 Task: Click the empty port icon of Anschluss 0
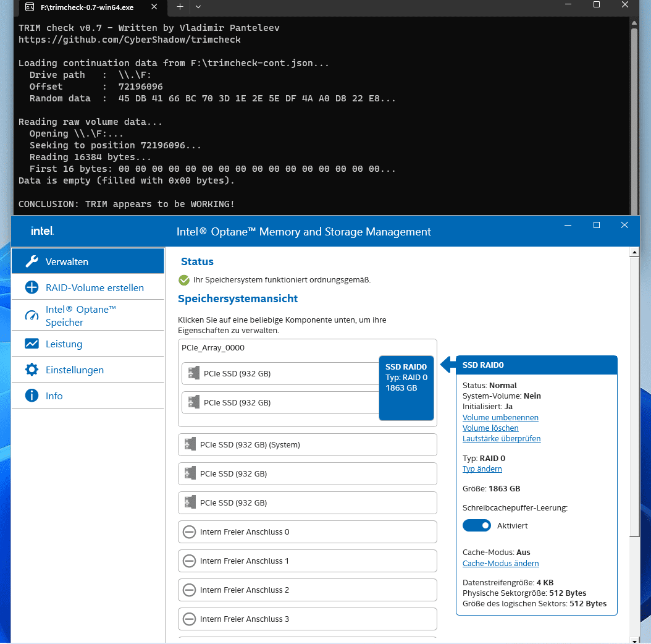pyautogui.click(x=190, y=532)
